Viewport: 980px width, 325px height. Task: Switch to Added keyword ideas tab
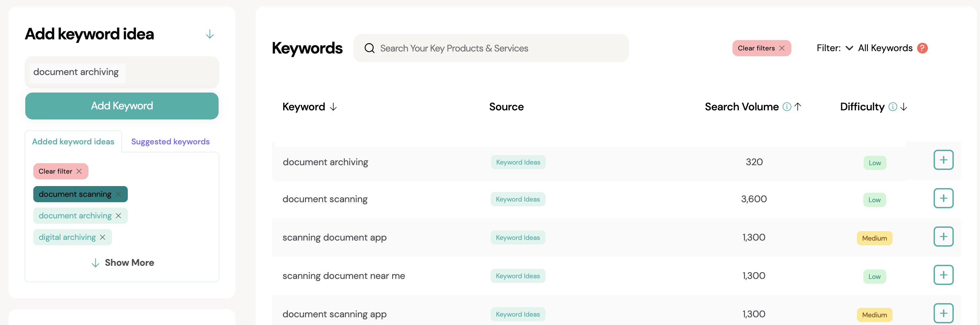click(73, 142)
